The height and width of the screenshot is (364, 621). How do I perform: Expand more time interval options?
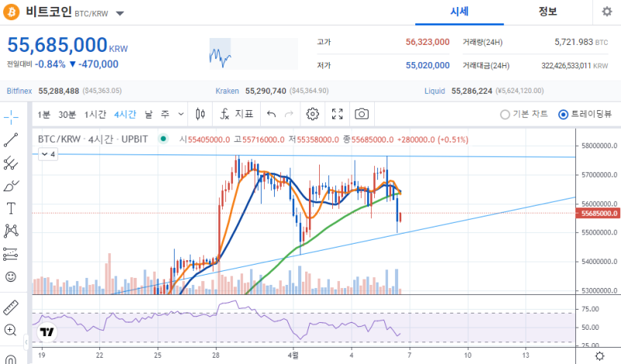pos(181,114)
